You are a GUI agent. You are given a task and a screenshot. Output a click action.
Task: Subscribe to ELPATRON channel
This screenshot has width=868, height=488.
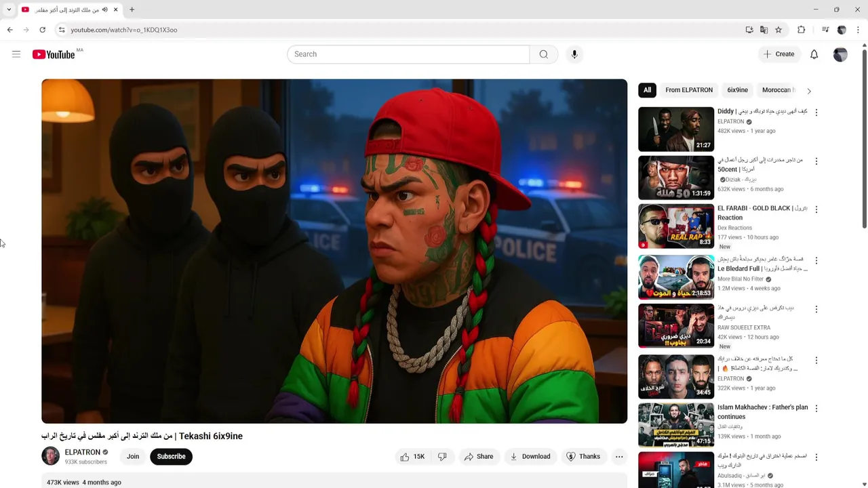[x=171, y=457]
